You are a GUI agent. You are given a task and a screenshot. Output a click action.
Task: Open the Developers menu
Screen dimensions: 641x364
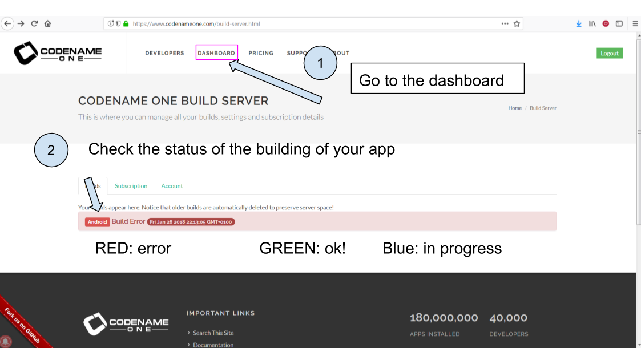165,53
